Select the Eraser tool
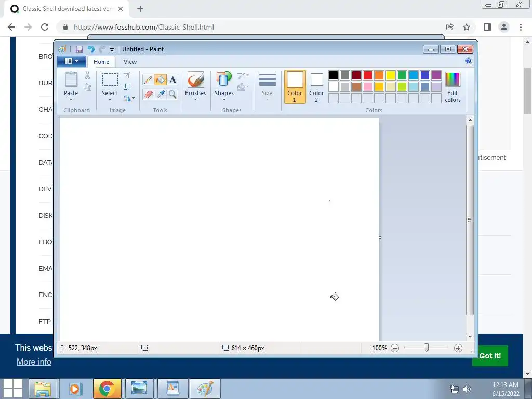The height and width of the screenshot is (399, 532). click(148, 95)
